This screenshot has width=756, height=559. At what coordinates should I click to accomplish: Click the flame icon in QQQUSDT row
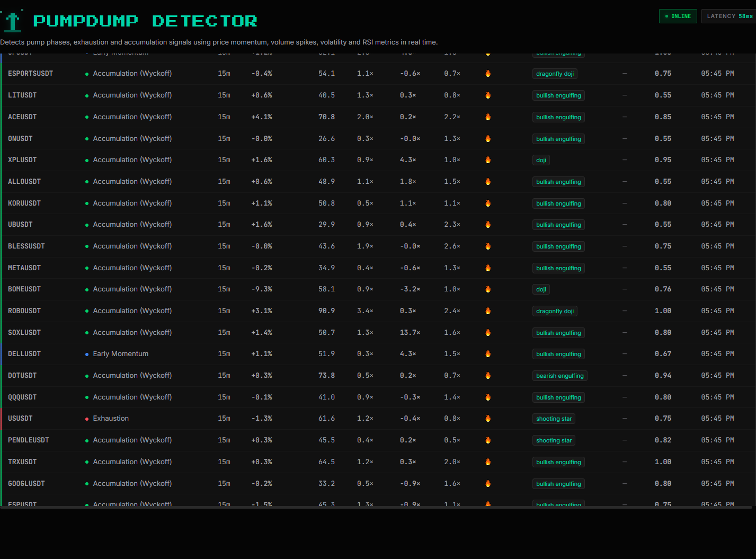point(488,397)
